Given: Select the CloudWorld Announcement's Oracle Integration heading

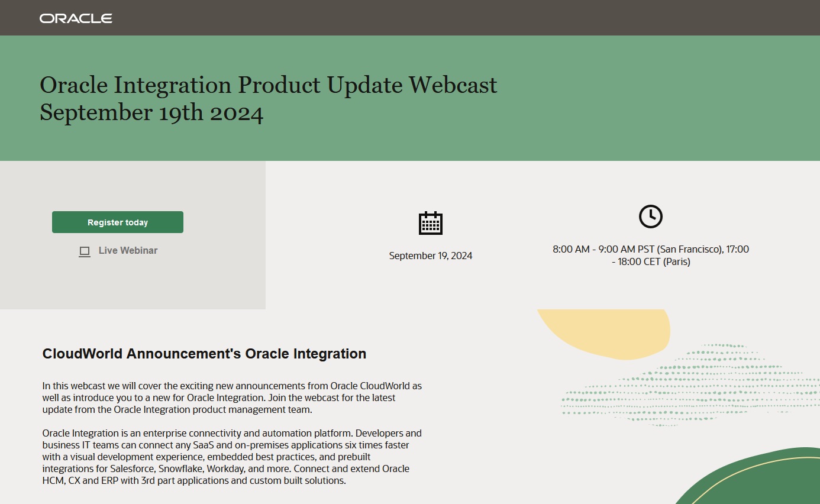Looking at the screenshot, I should coord(204,353).
